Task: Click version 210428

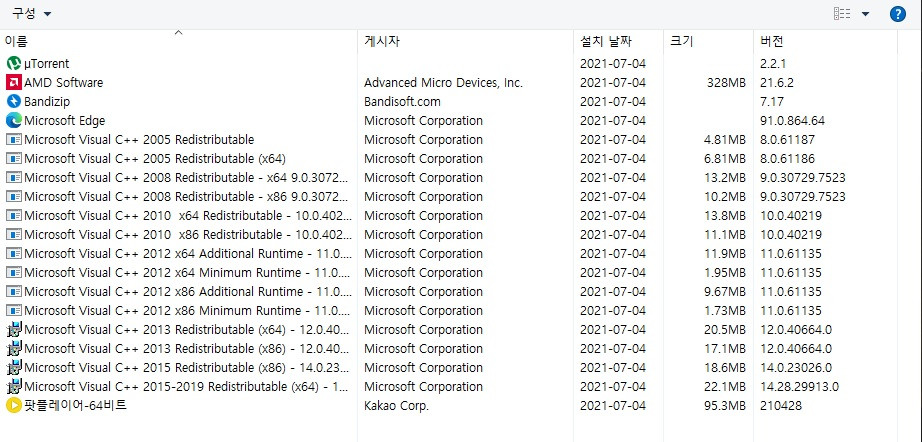Action: click(x=781, y=406)
